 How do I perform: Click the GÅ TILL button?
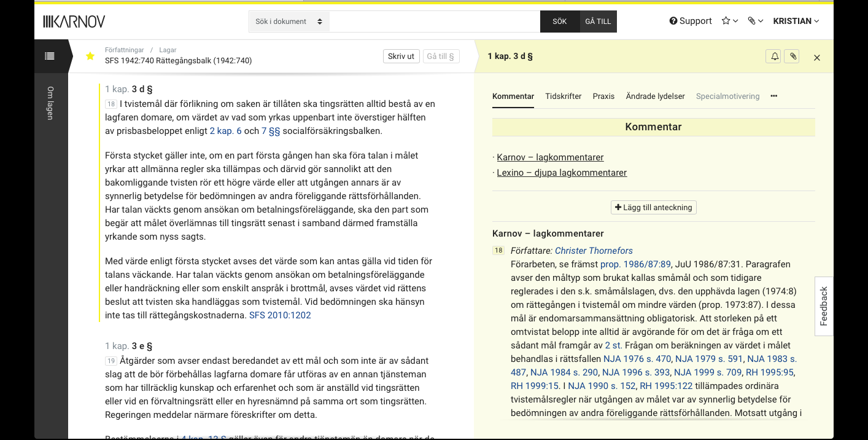[x=599, y=22]
